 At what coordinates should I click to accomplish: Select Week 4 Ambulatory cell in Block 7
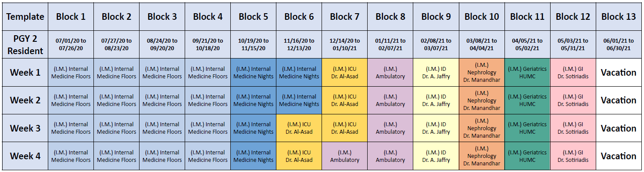coord(345,156)
